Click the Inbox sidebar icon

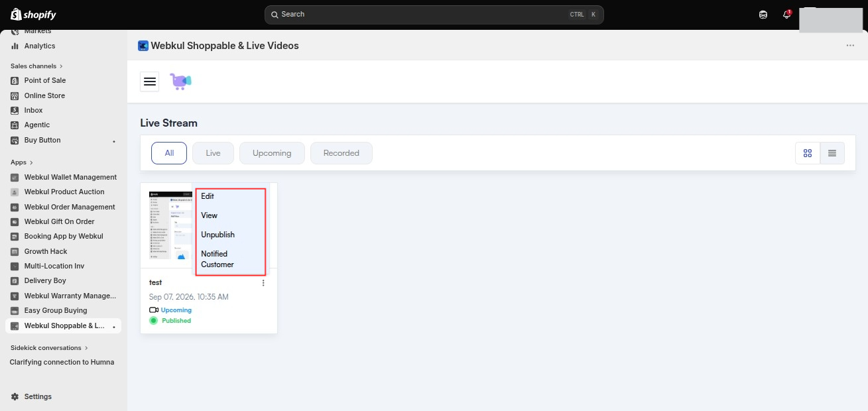tap(15, 110)
